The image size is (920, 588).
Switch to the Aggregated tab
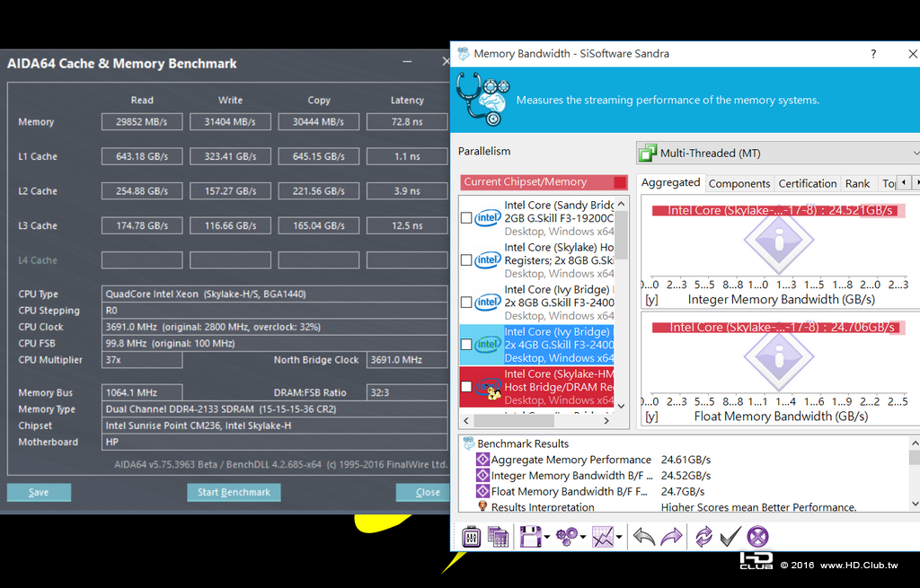tap(670, 182)
